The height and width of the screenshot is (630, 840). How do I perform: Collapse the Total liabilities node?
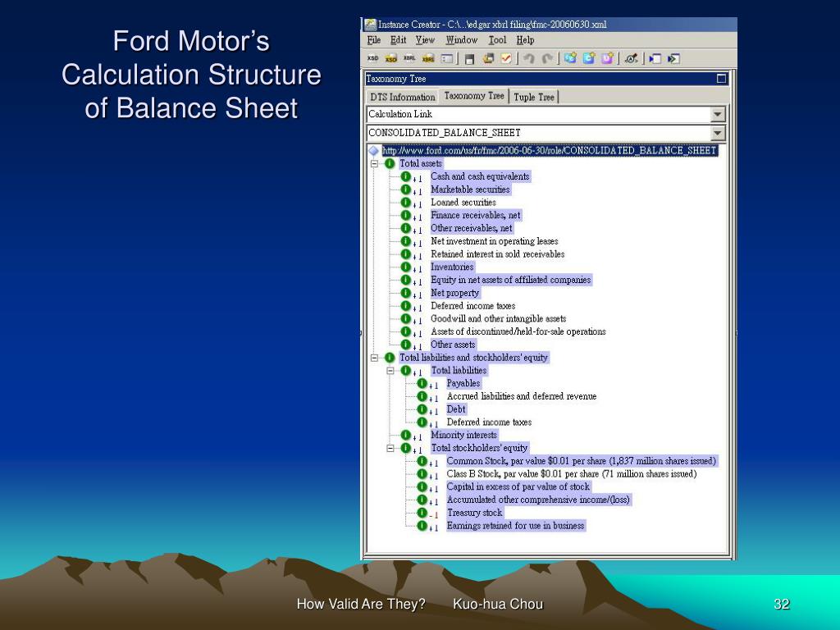[x=390, y=370]
